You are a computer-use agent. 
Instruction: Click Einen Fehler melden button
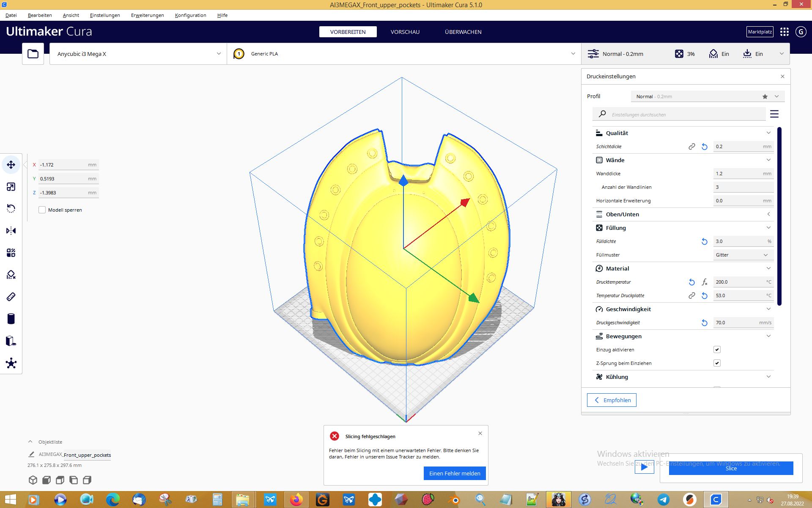click(455, 473)
